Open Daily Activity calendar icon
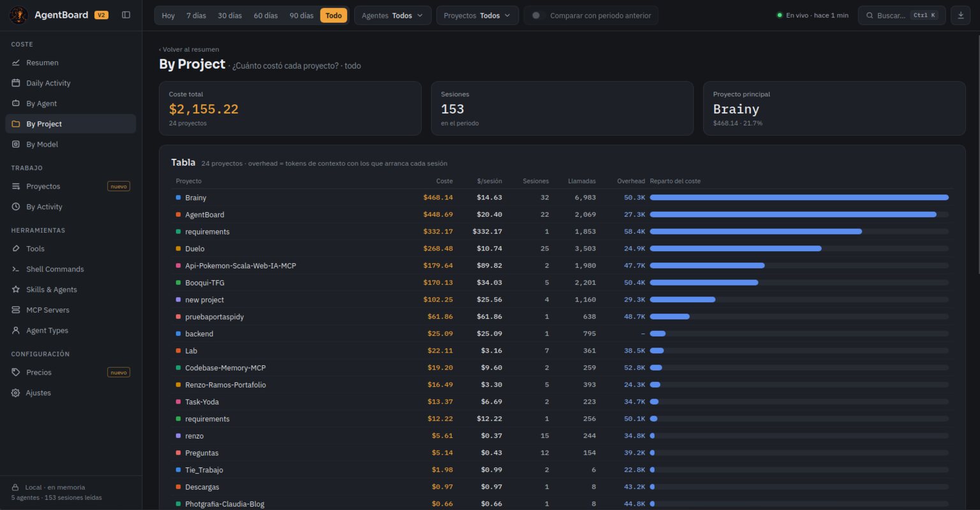980x510 pixels. click(16, 83)
